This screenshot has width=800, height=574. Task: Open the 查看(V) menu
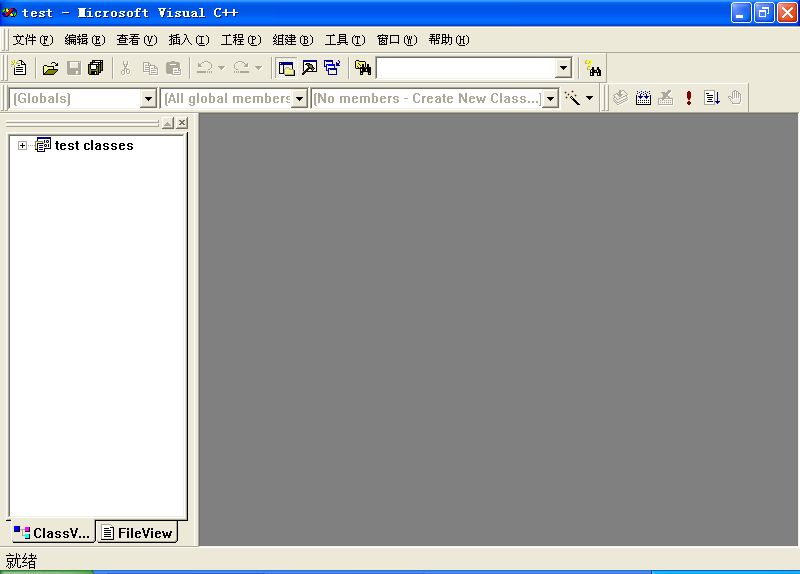137,40
